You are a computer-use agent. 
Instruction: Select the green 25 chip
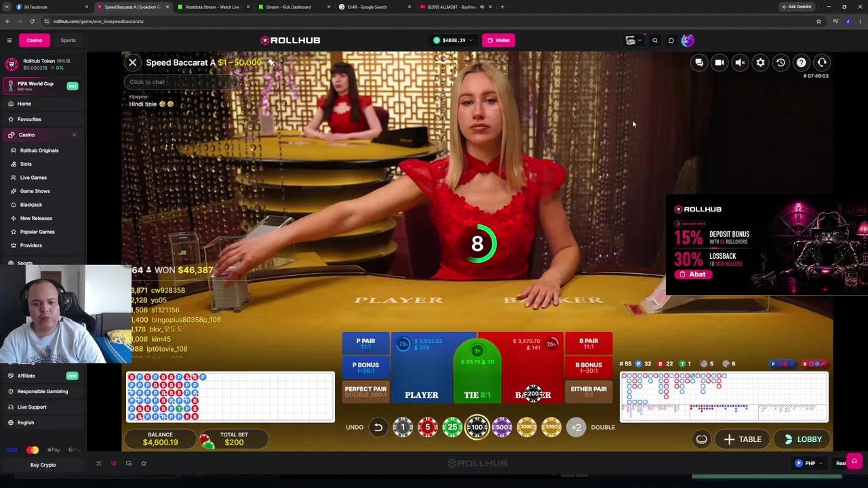pos(452,427)
